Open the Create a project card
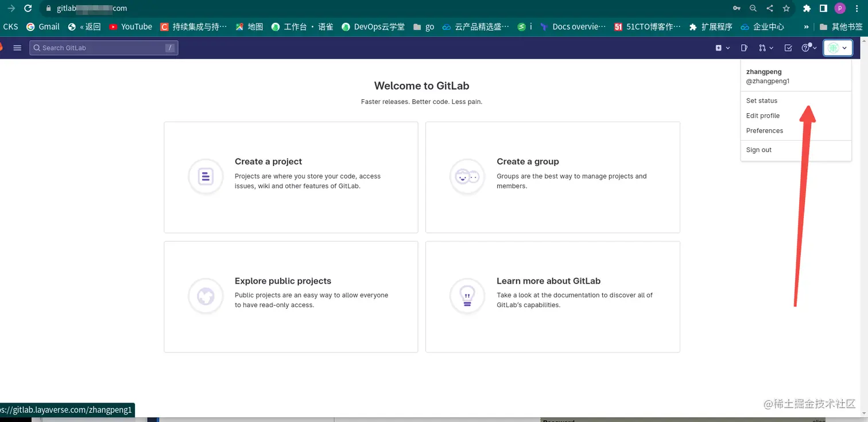Viewport: 868px width, 422px height. pos(291,177)
